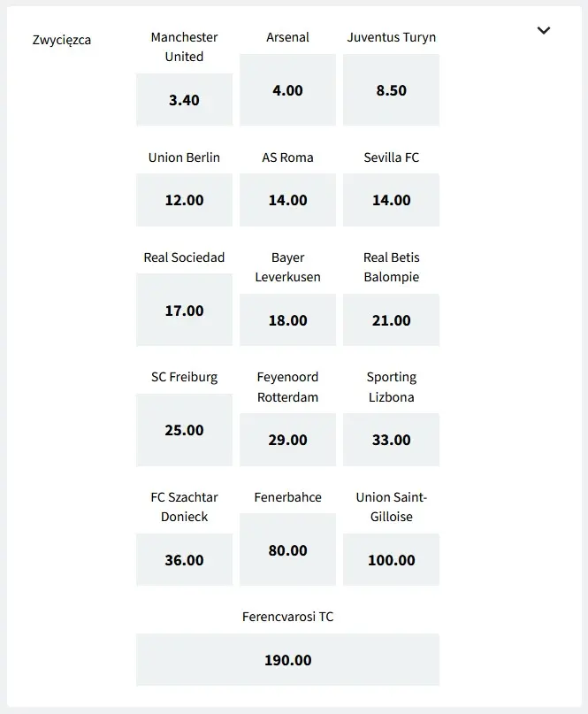Select Ferencvarosi TC odds 190.00
Image resolution: width=588 pixels, height=714 pixels.
[287, 660]
